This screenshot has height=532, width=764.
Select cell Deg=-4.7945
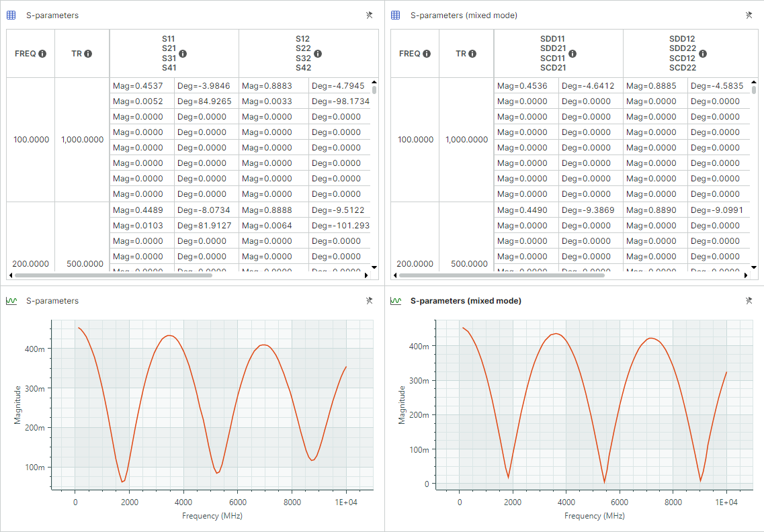pyautogui.click(x=339, y=86)
